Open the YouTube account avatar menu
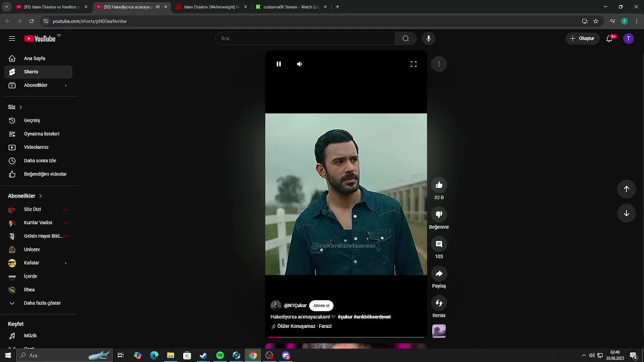644x362 pixels. pyautogui.click(x=628, y=39)
